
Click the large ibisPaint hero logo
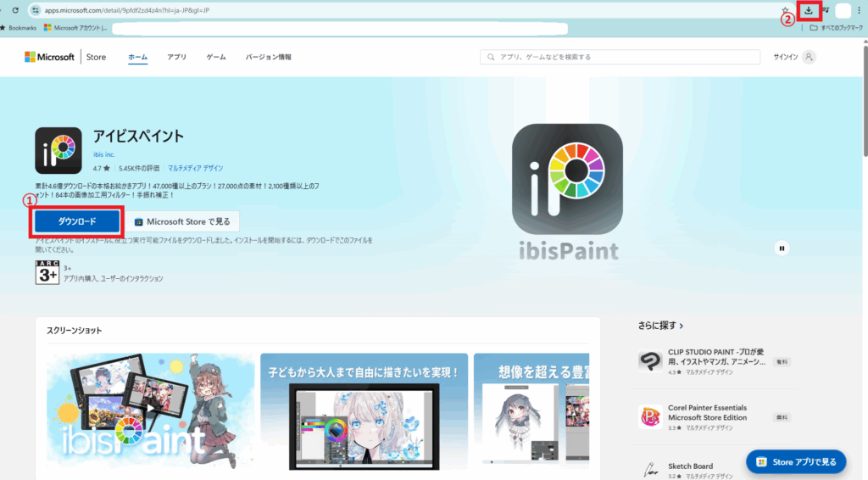pos(567,179)
